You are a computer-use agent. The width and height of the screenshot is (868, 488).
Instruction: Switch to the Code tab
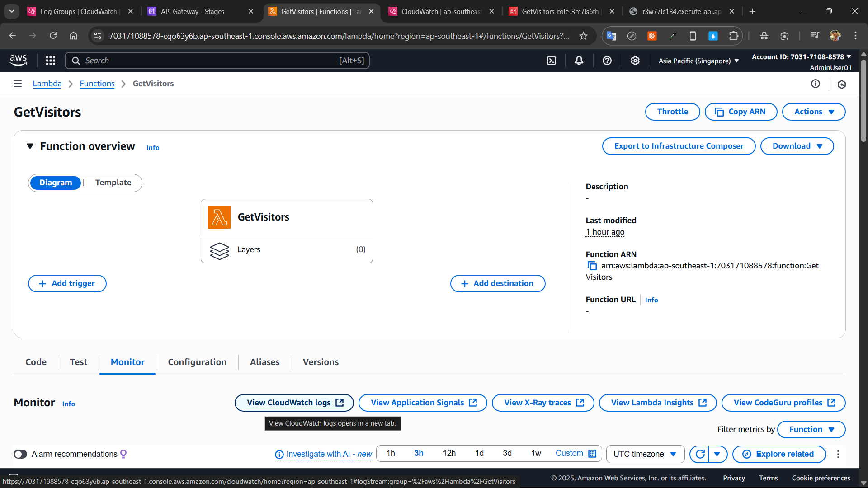[36, 362]
